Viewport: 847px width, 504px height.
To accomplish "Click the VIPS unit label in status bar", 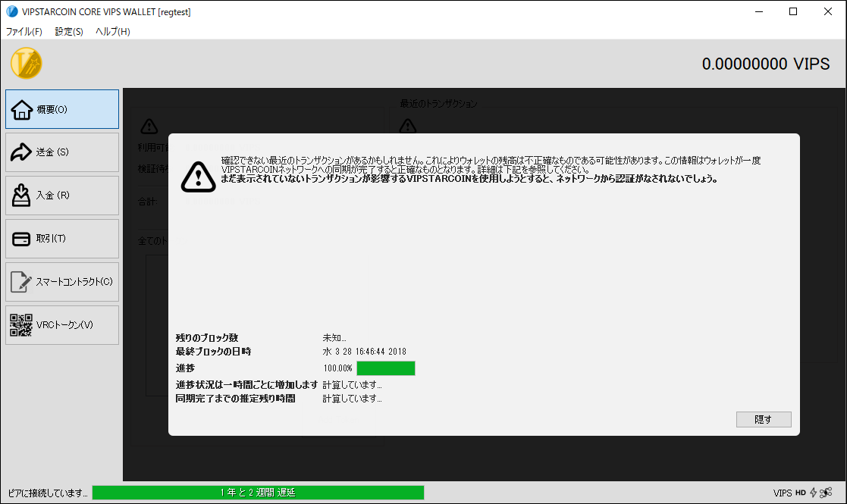I will coord(783,493).
